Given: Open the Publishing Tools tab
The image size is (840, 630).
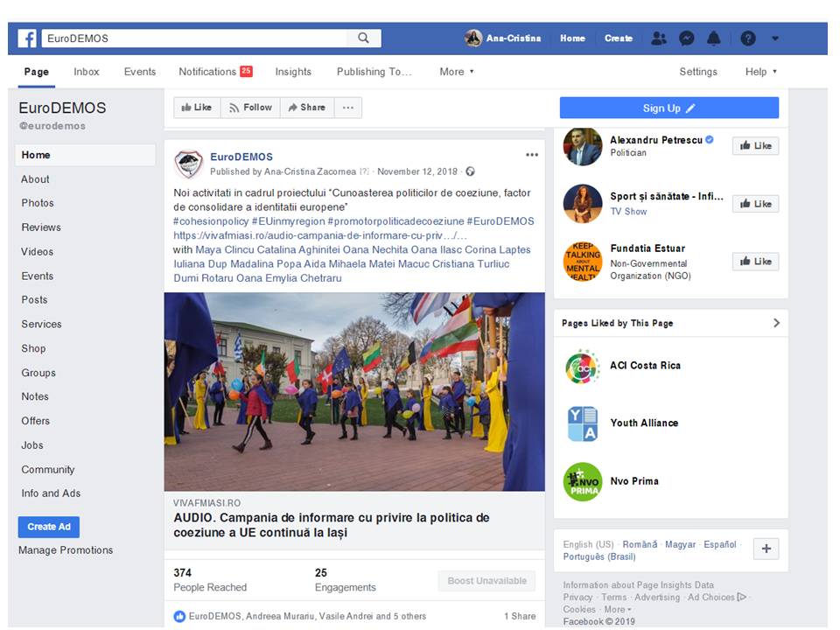Looking at the screenshot, I should (374, 72).
